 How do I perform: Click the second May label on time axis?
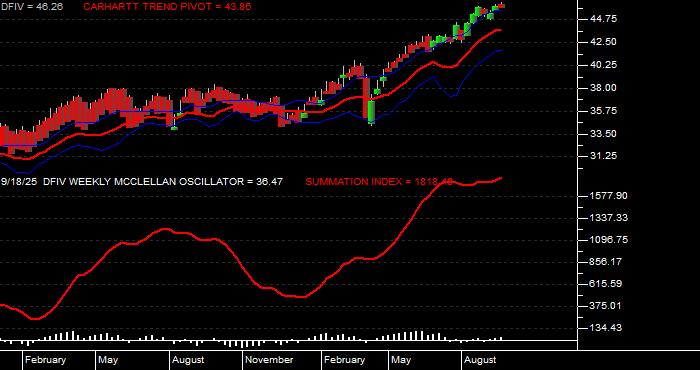pos(401,360)
